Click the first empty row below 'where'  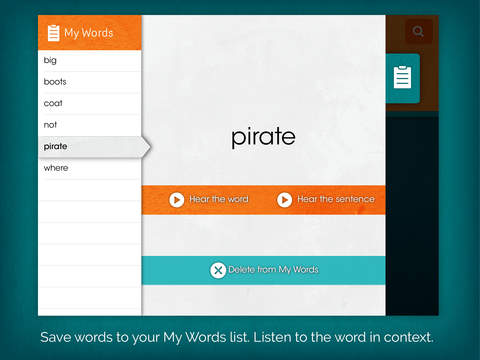click(x=90, y=190)
